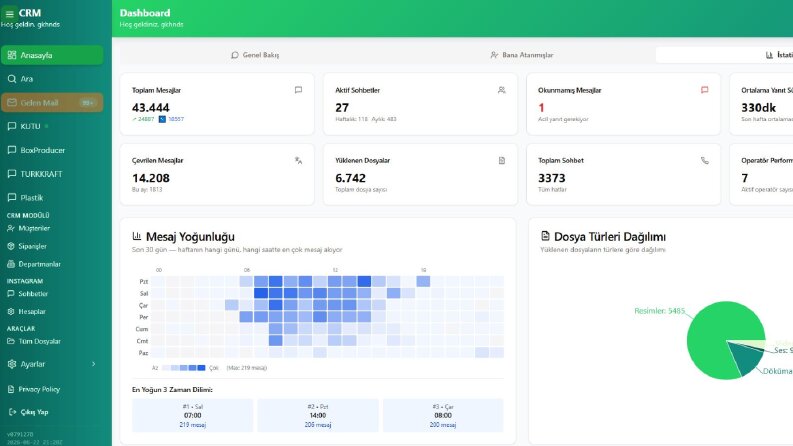Click the Siparişler box icon

tap(11, 246)
